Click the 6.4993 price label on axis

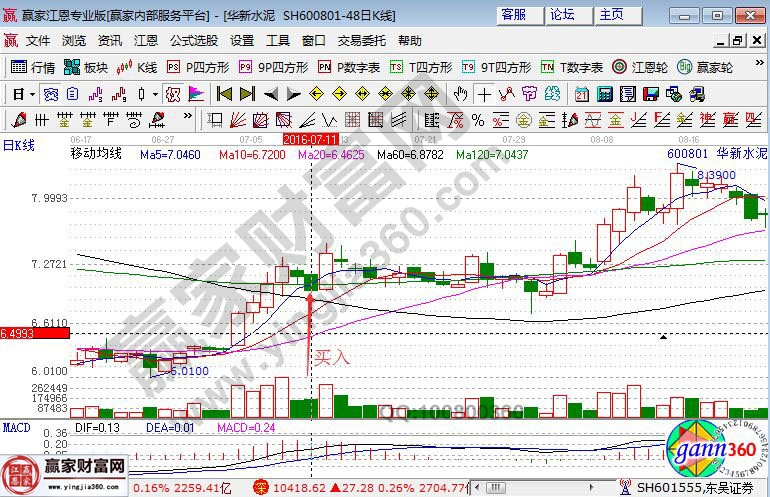pos(19,333)
